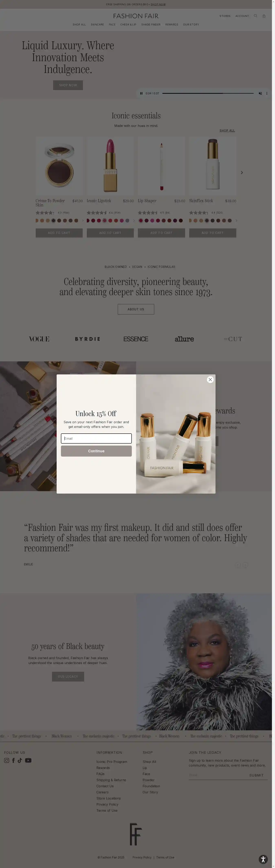Select first Lip Shaper color swatch
Image resolution: width=275 pixels, height=868 pixels.
click(x=141, y=221)
